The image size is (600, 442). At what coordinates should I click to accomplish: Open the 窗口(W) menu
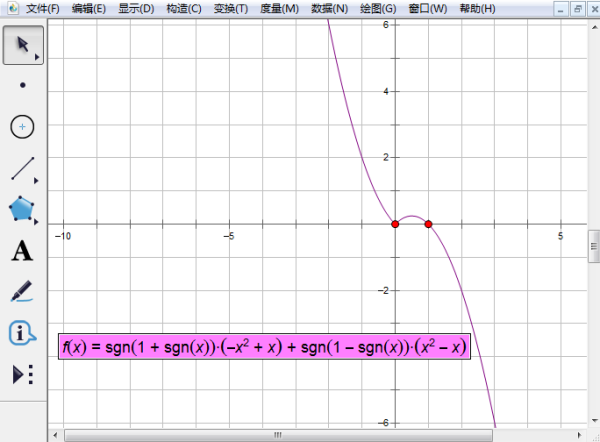pyautogui.click(x=428, y=8)
